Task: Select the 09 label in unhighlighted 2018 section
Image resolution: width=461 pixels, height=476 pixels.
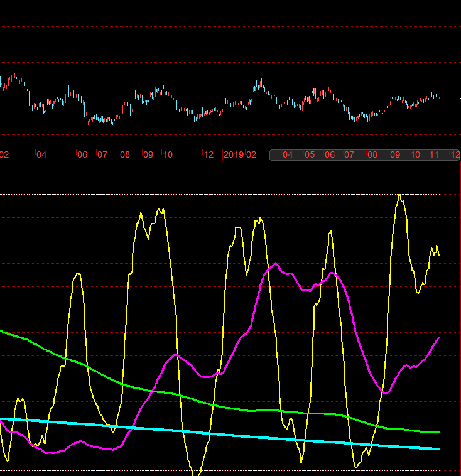Action: 148,155
